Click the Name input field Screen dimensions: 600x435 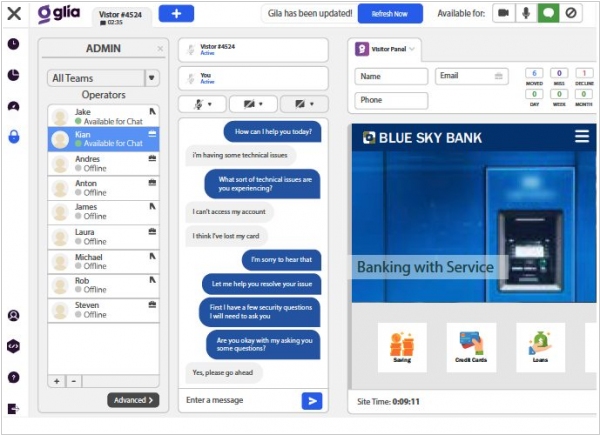click(x=391, y=77)
